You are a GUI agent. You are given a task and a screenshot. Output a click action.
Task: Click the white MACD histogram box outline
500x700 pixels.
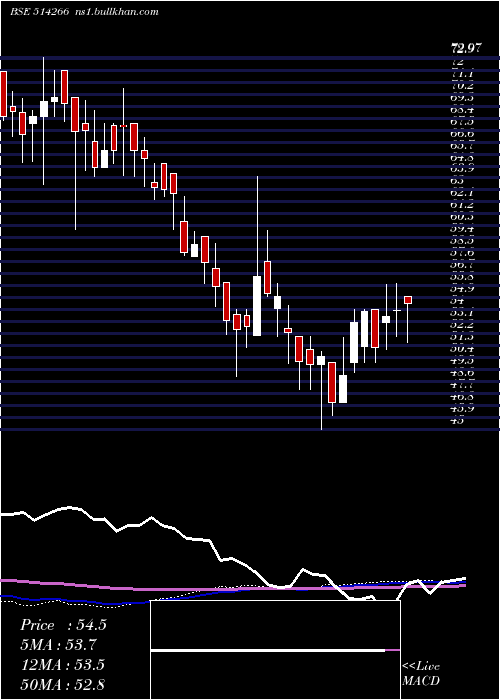pyautogui.click(x=275, y=650)
